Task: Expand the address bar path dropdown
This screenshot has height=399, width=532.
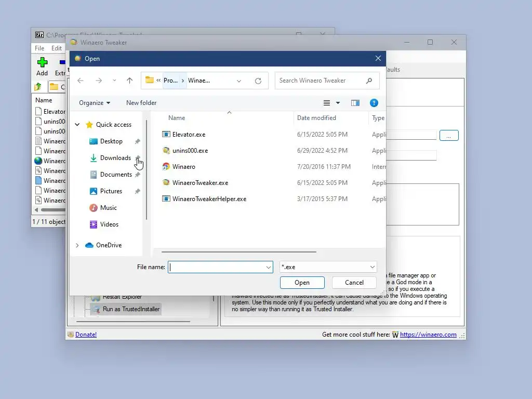Action: [239, 81]
